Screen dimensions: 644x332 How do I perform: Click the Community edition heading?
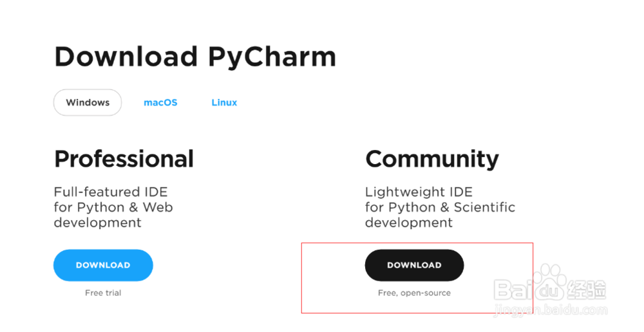tap(431, 159)
